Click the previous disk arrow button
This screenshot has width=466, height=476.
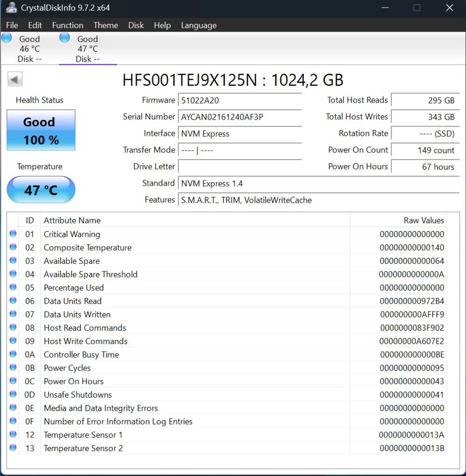pyautogui.click(x=15, y=79)
